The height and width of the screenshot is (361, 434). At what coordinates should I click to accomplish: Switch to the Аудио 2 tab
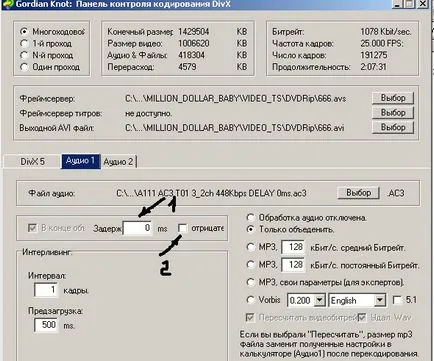tap(118, 162)
